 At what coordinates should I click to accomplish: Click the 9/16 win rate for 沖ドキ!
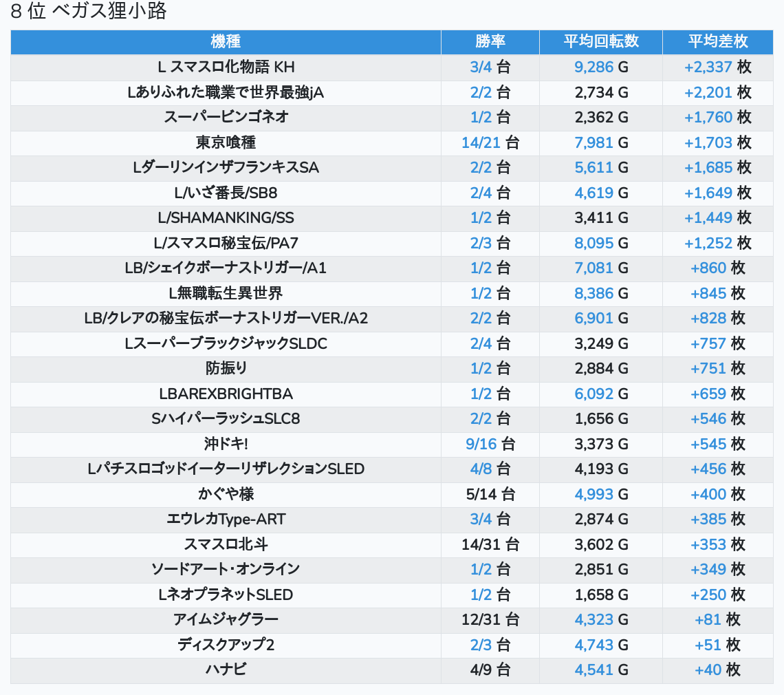pos(481,444)
